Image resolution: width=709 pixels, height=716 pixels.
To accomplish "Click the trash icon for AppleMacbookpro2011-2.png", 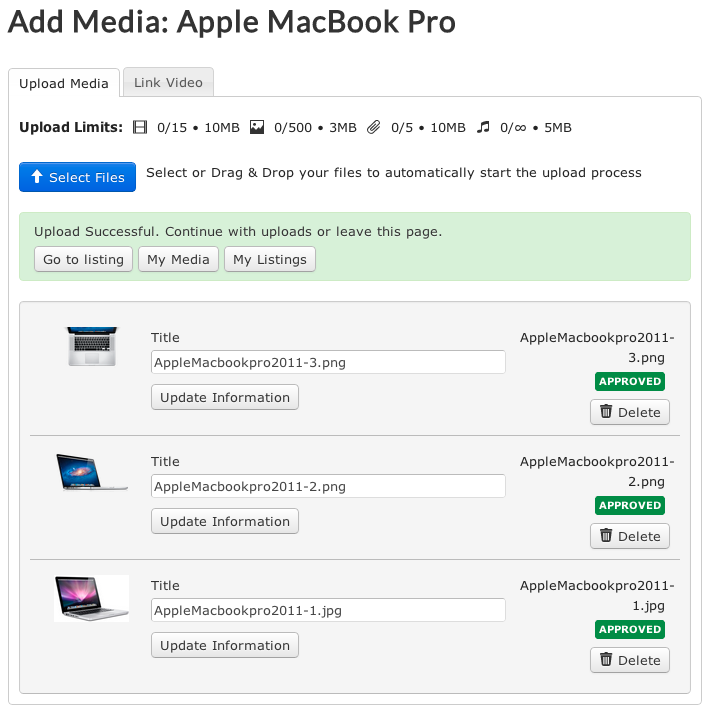I will tap(606, 536).
